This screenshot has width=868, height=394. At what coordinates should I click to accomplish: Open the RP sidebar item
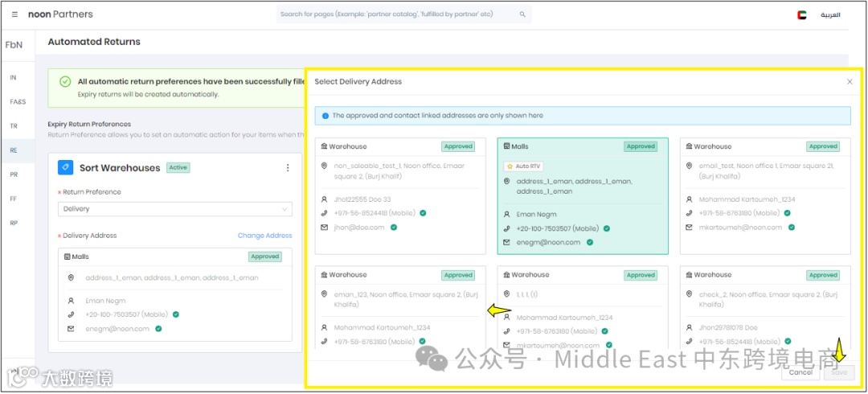14,223
